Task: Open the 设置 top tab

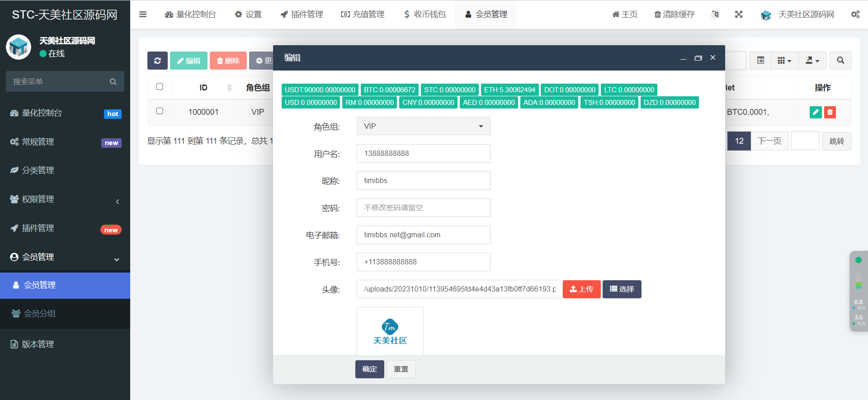Action: pyautogui.click(x=248, y=14)
